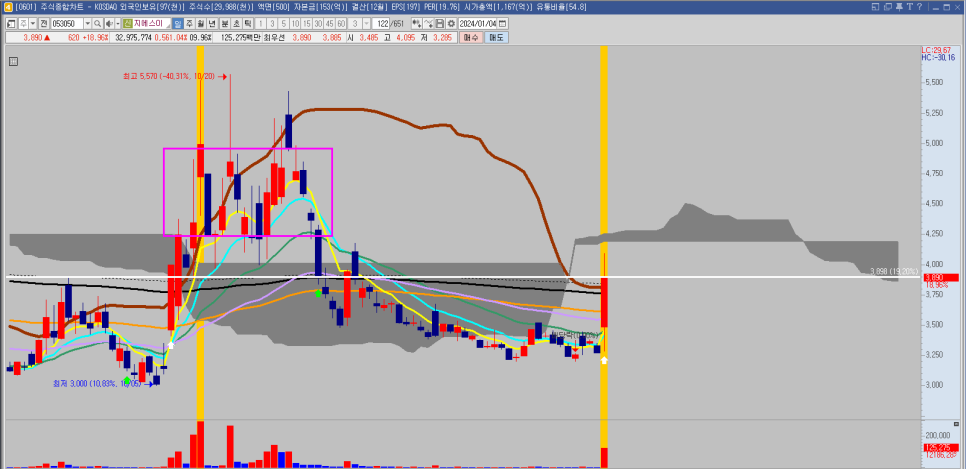Select the 일 daily period button
The height and width of the screenshot is (469, 966).
pos(177,23)
